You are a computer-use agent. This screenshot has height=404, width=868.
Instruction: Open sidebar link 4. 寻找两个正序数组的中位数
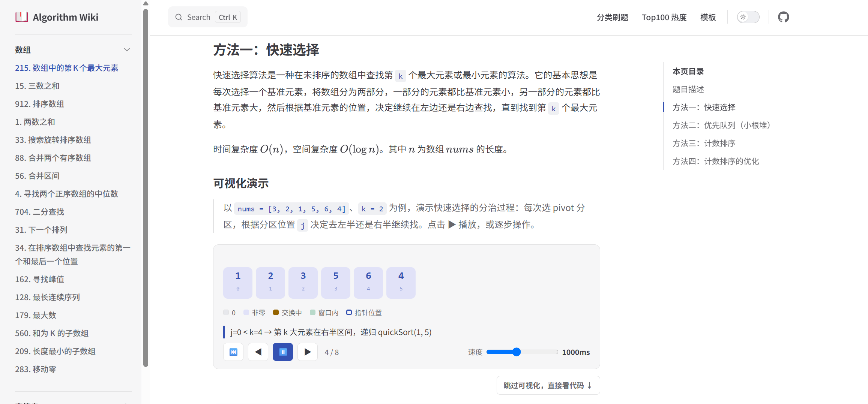point(66,194)
